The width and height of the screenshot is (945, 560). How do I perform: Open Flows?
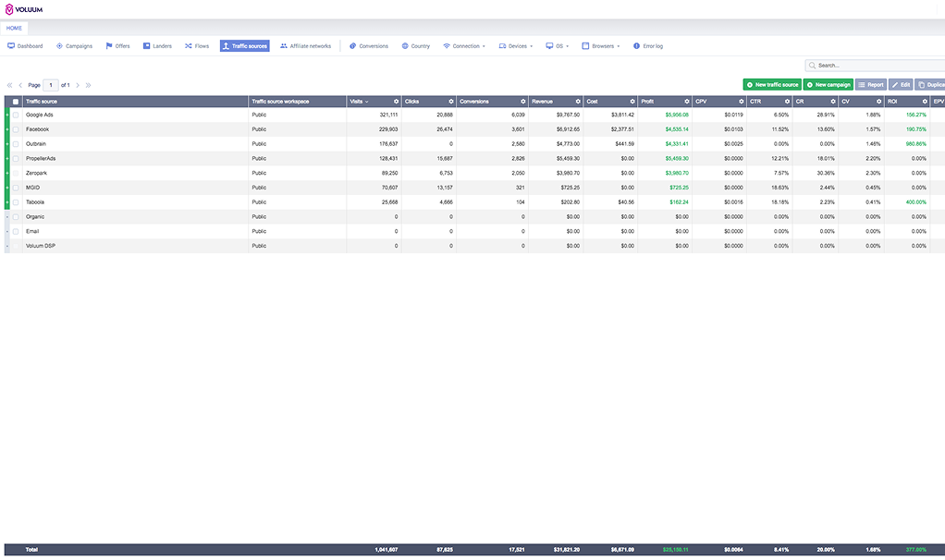click(197, 46)
